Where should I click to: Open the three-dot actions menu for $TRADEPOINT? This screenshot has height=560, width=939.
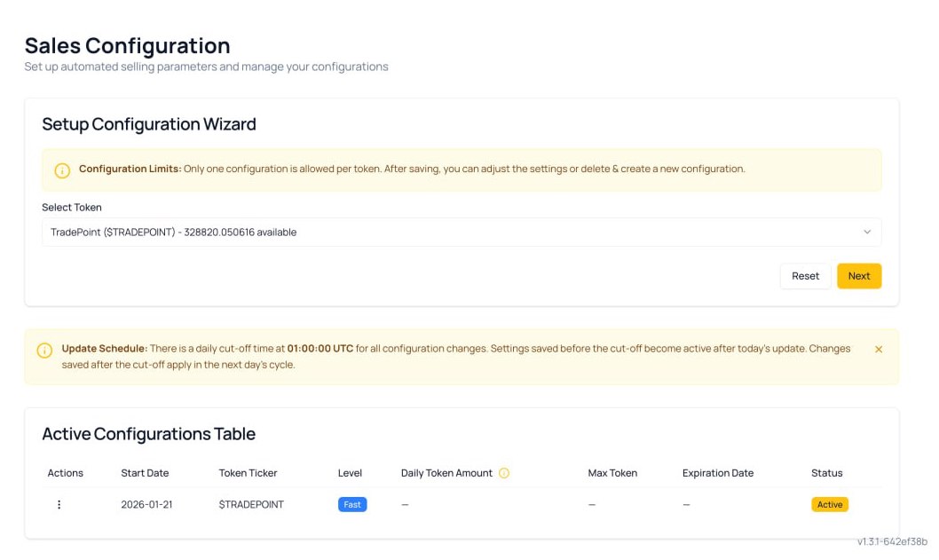(59, 504)
